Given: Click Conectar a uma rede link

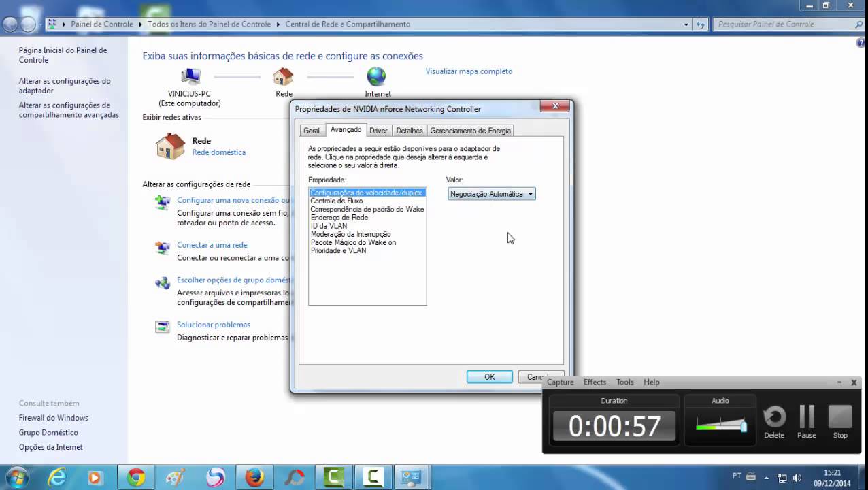Looking at the screenshot, I should click(212, 245).
